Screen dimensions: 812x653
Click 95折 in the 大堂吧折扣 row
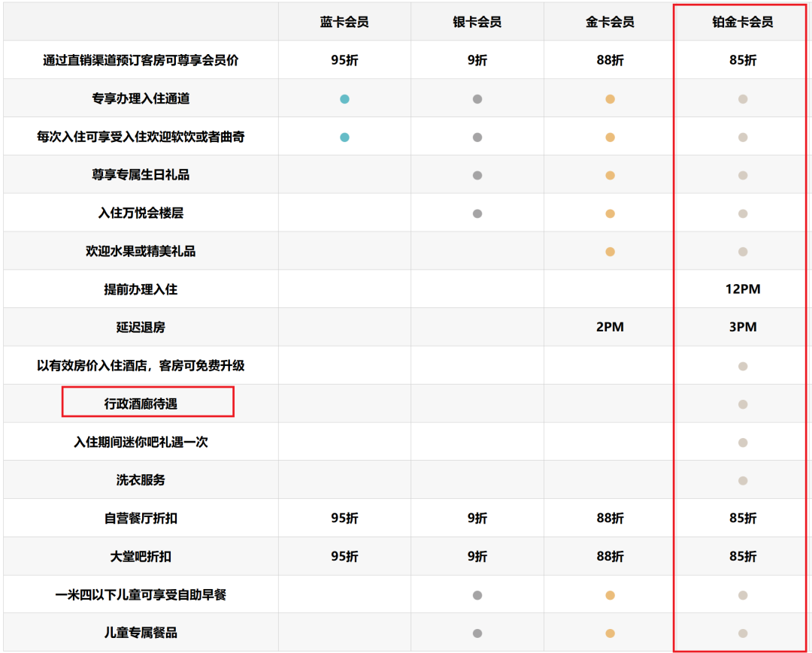(344, 557)
